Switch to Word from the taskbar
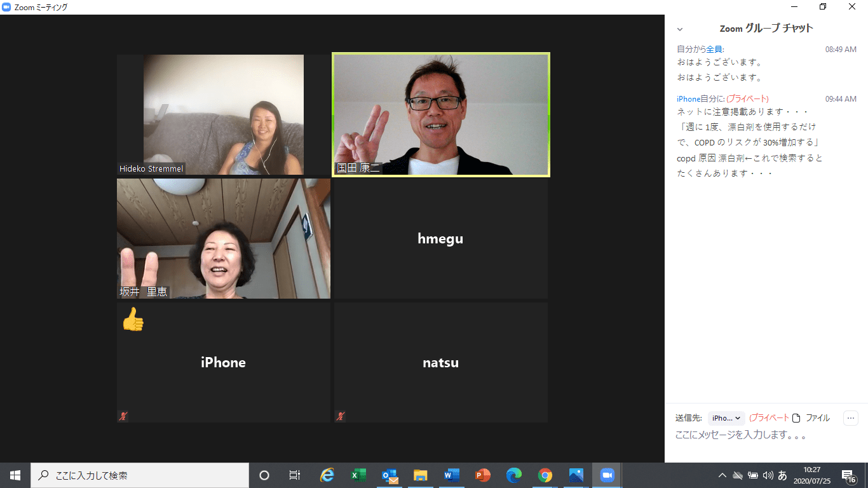Image resolution: width=868 pixels, height=488 pixels. coord(452,475)
